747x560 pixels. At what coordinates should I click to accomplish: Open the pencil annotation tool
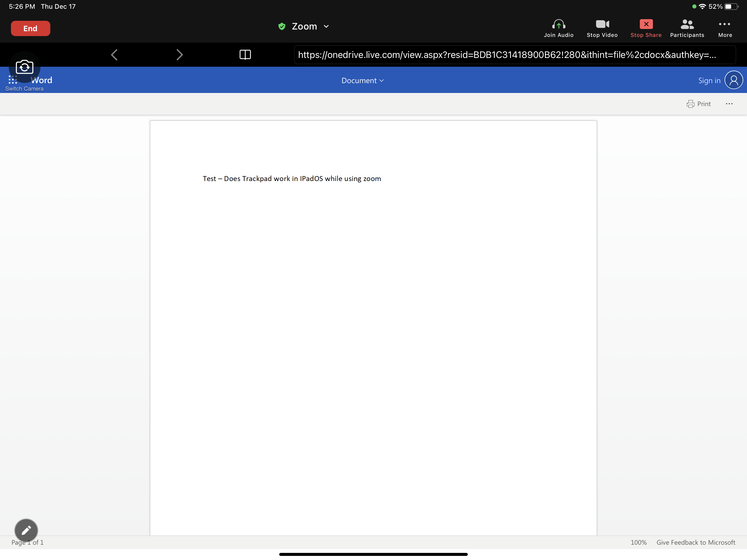coord(26,530)
